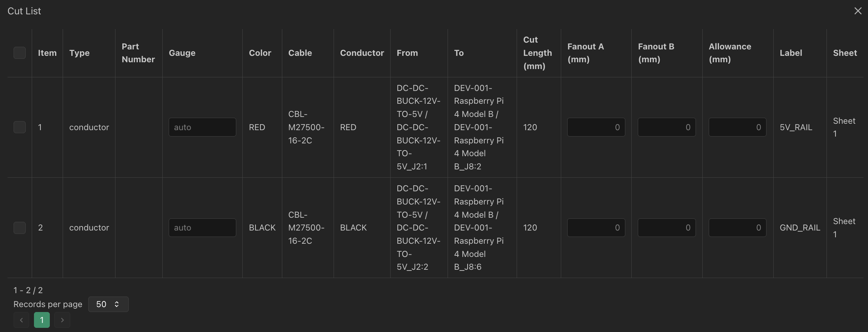The width and height of the screenshot is (868, 332).
Task: Close the Cut List dialog
Action: click(858, 11)
